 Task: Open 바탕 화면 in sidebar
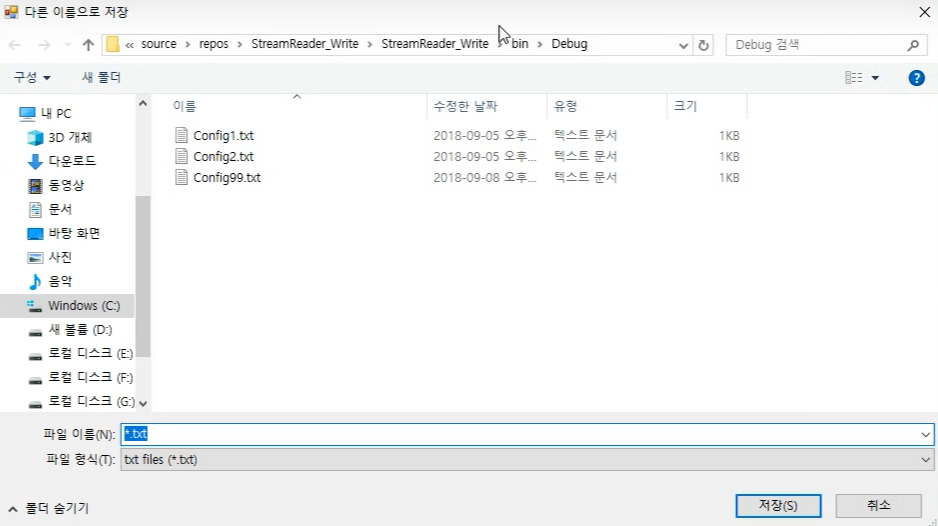point(74,233)
